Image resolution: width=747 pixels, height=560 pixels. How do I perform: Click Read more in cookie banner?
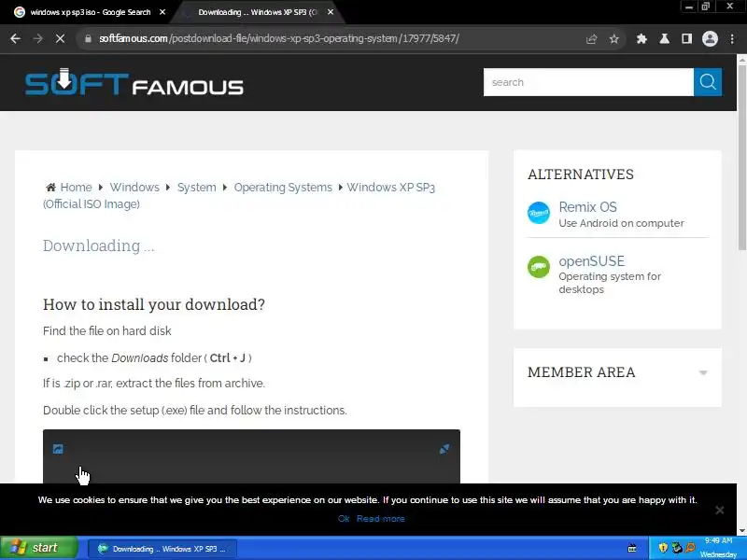click(x=381, y=519)
